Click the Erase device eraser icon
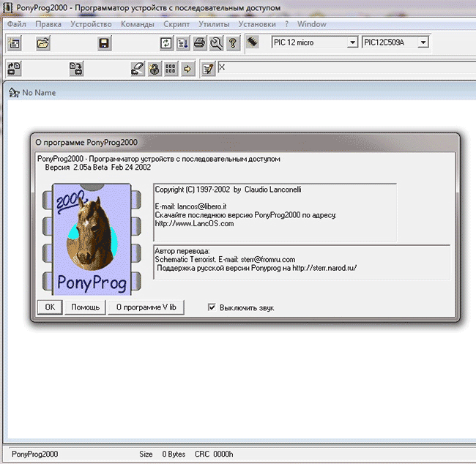This screenshot has width=476, height=464. coord(138,69)
